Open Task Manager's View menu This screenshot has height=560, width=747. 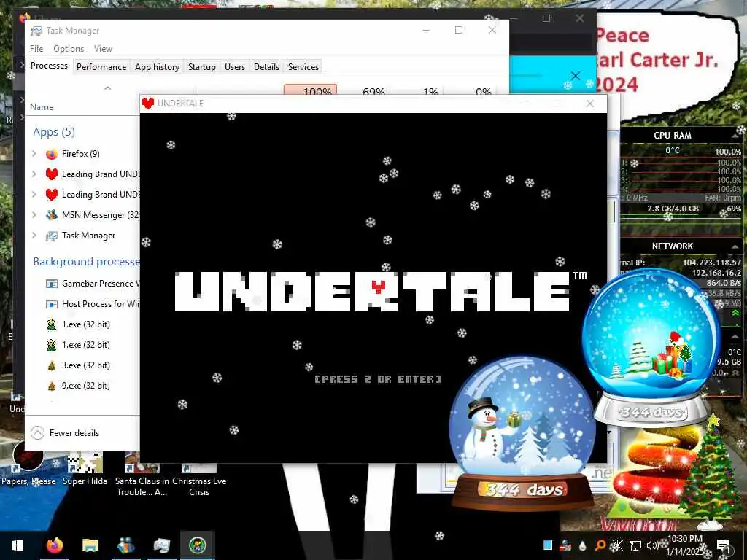(103, 49)
